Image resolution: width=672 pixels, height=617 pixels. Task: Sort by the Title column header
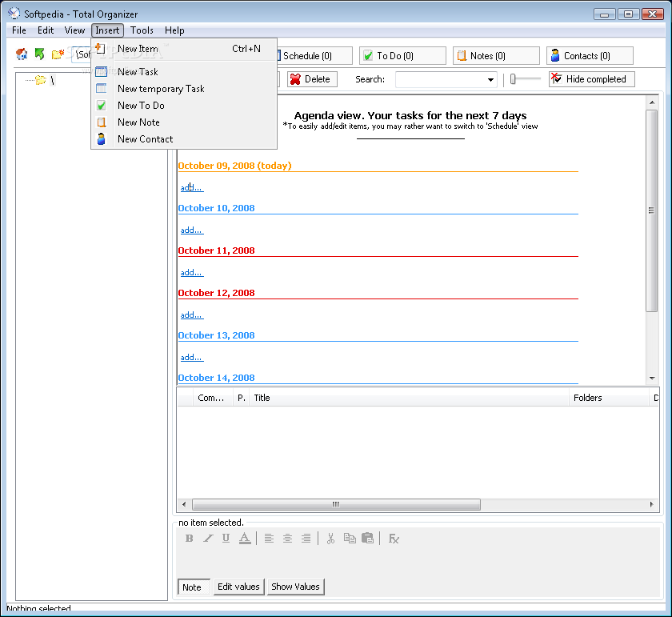coord(409,398)
